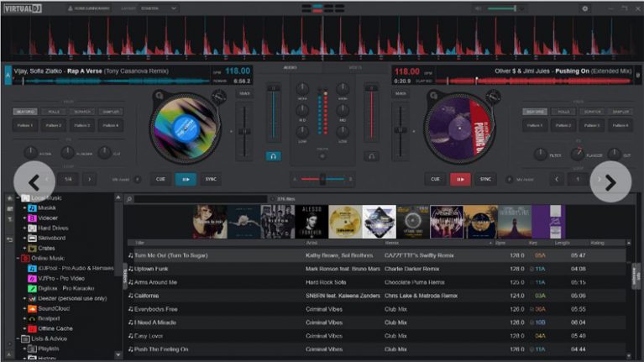Expand the Musikk folder
The height and width of the screenshot is (362, 644).
click(24, 208)
